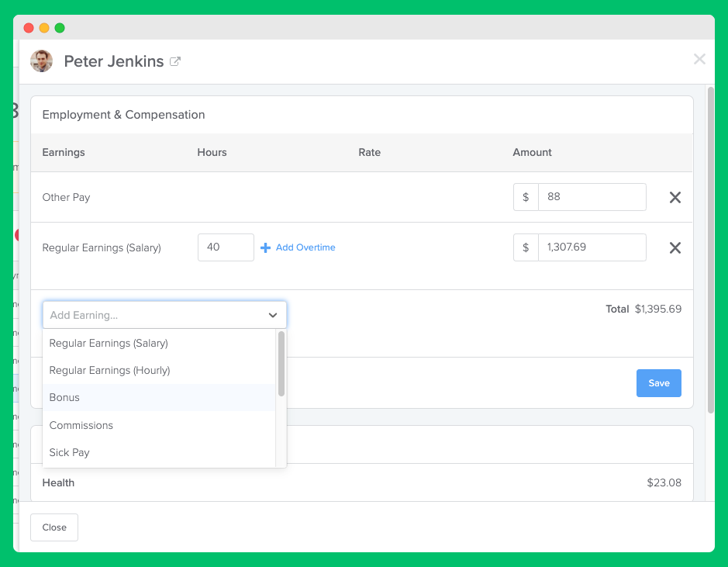Viewport: 728px width, 567px height.
Task: Click into the hours field showing 40
Action: point(226,247)
